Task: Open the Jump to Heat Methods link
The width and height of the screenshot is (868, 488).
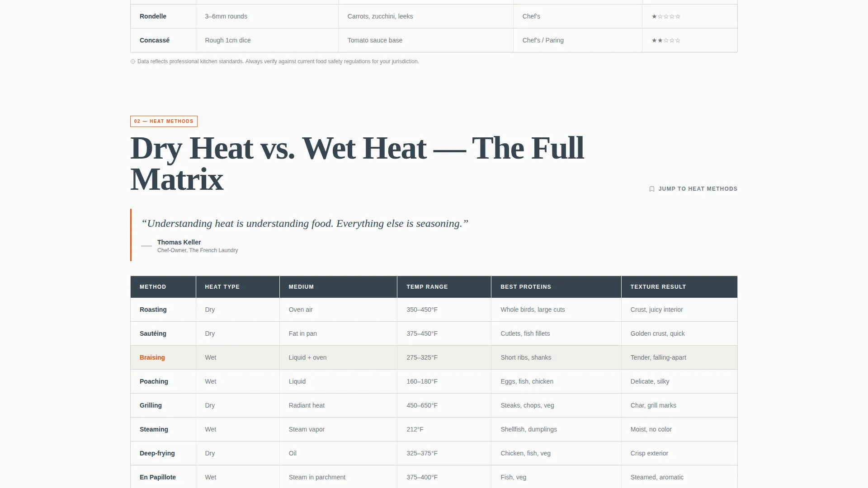Action: [x=693, y=189]
